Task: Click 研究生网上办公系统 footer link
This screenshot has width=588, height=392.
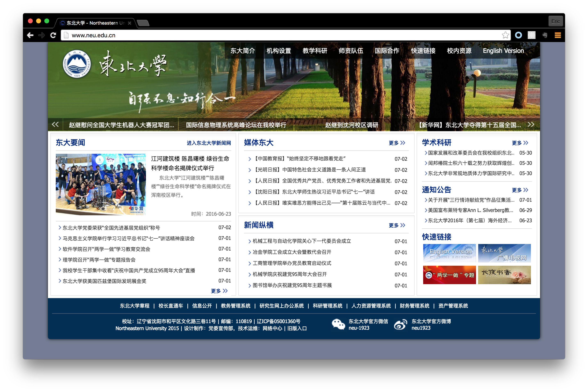Action: [281, 306]
